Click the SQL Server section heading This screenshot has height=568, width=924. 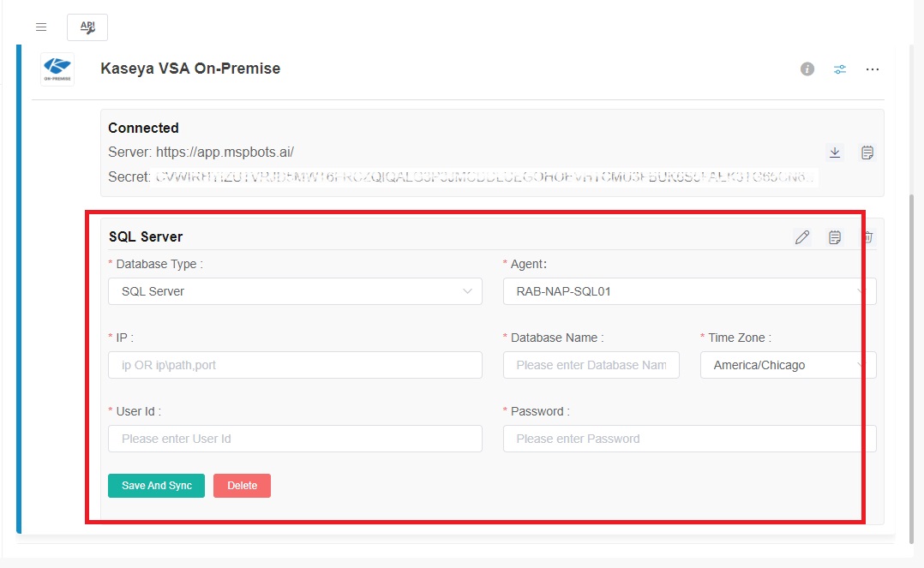click(146, 236)
